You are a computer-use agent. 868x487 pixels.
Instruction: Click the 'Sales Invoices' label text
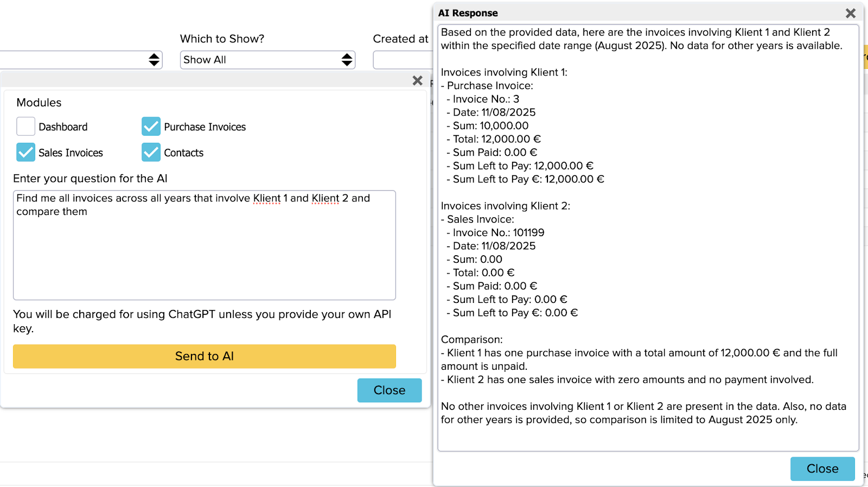(x=71, y=153)
